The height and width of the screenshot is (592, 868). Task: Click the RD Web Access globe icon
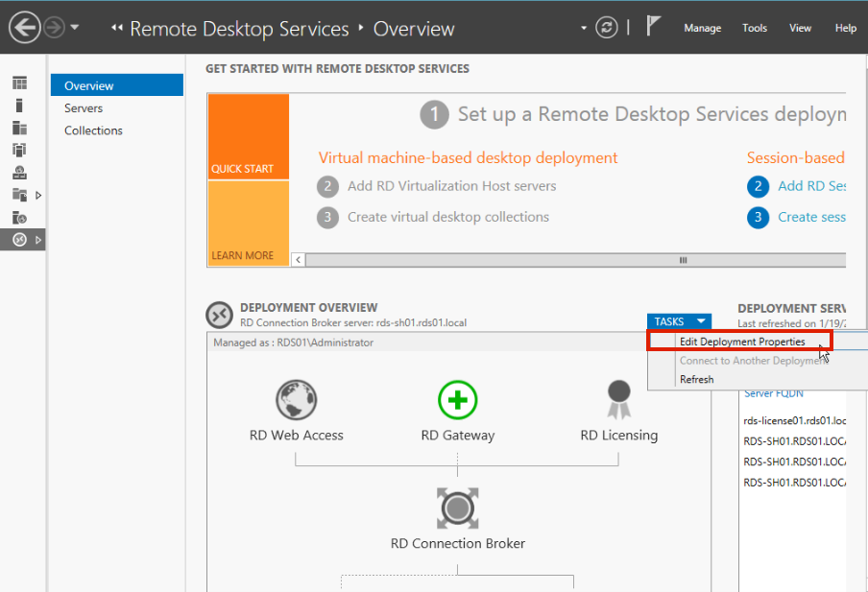296,399
